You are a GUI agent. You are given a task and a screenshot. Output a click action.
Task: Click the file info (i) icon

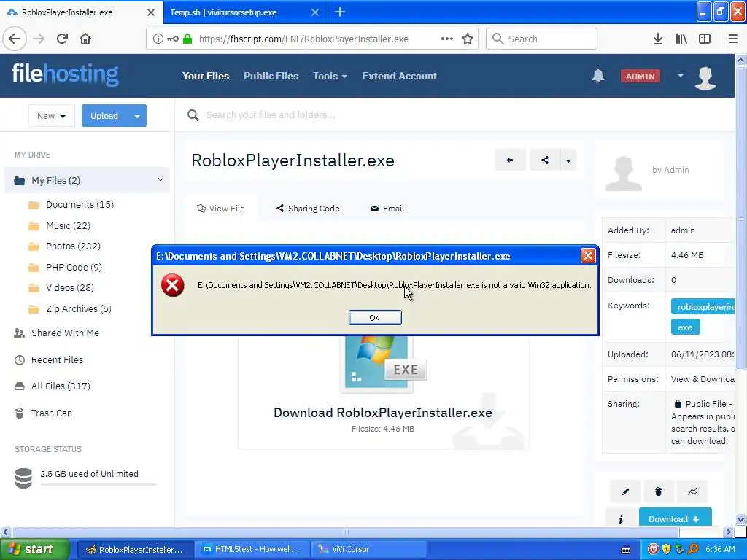point(621,518)
